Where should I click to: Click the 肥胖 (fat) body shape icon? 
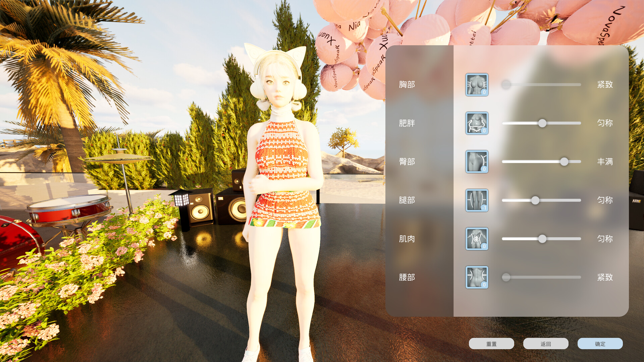[x=477, y=123]
